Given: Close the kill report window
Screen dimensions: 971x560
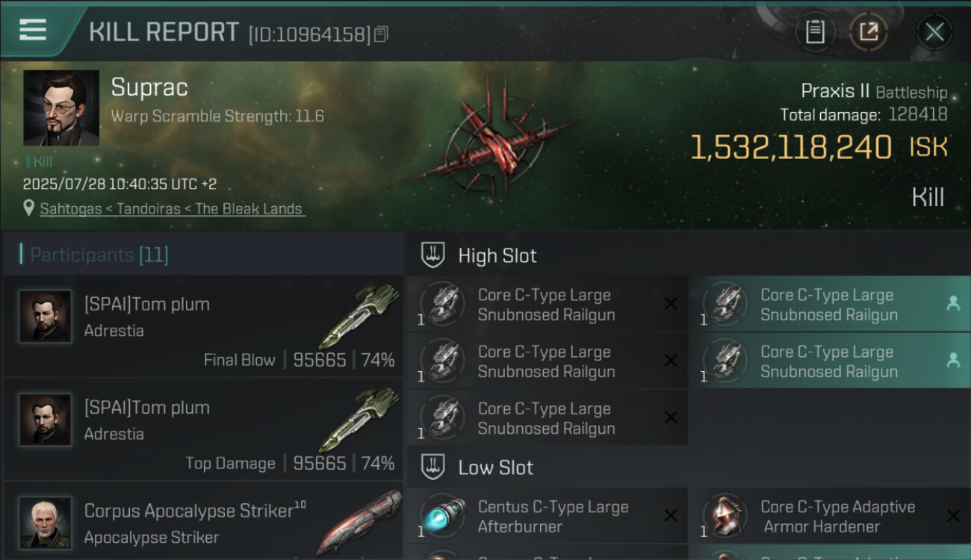Looking at the screenshot, I should click(934, 32).
